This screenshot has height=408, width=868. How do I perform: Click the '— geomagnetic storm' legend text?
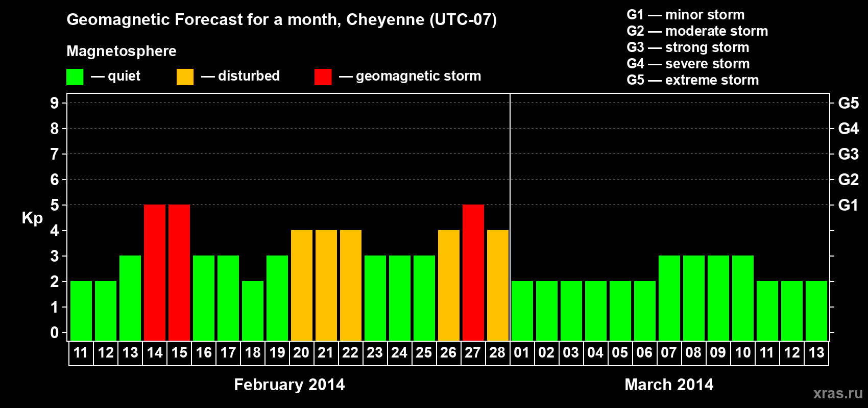pos(410,76)
